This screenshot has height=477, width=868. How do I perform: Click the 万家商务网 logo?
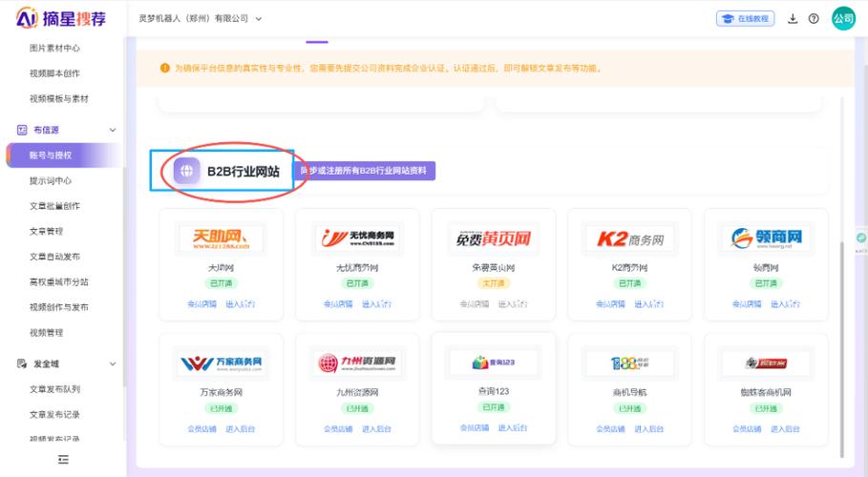221,363
